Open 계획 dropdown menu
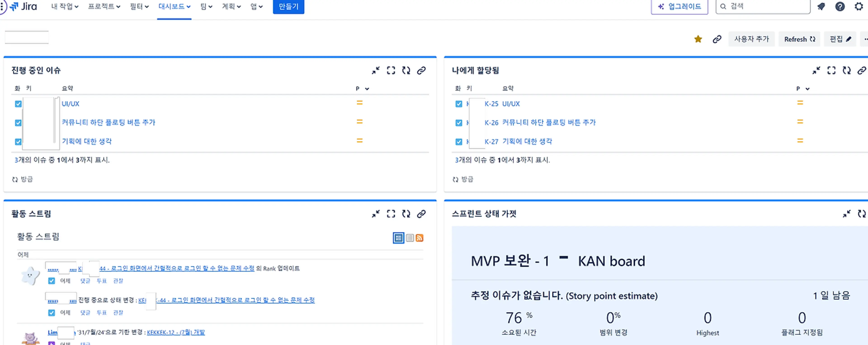Screen dimensions: 868x345 click(231, 6)
